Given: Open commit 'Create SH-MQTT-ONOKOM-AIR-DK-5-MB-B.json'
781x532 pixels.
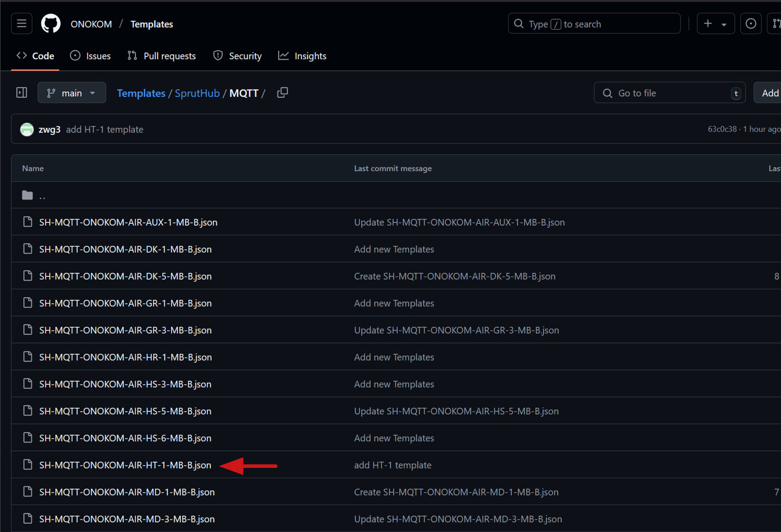Looking at the screenshot, I should point(455,276).
